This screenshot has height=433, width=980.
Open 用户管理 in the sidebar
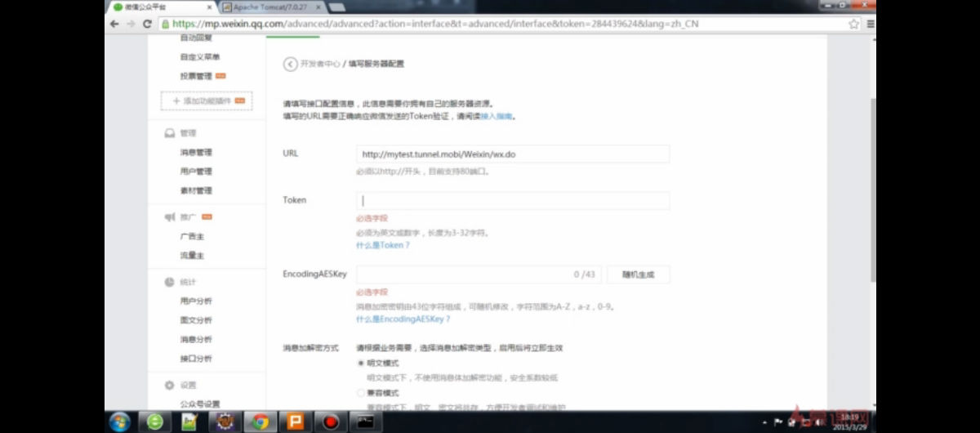(x=196, y=172)
